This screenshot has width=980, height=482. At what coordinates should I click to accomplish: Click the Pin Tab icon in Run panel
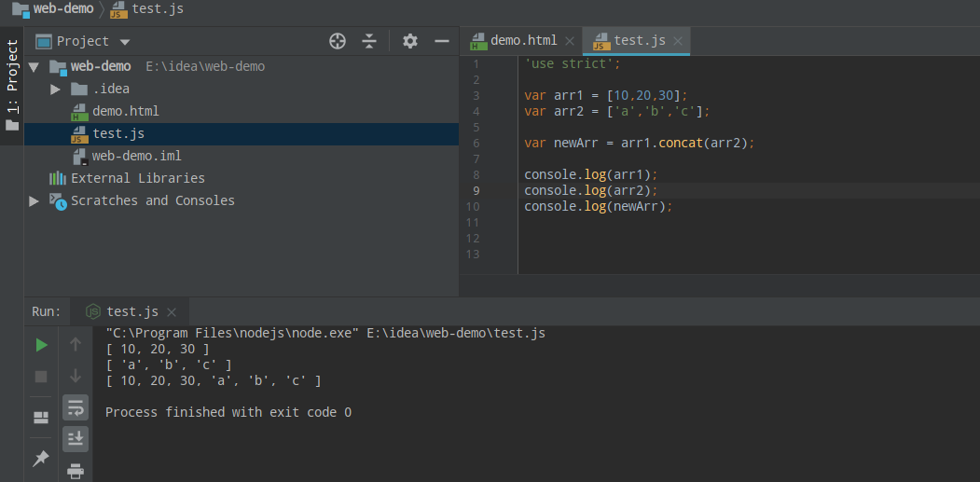click(x=41, y=459)
